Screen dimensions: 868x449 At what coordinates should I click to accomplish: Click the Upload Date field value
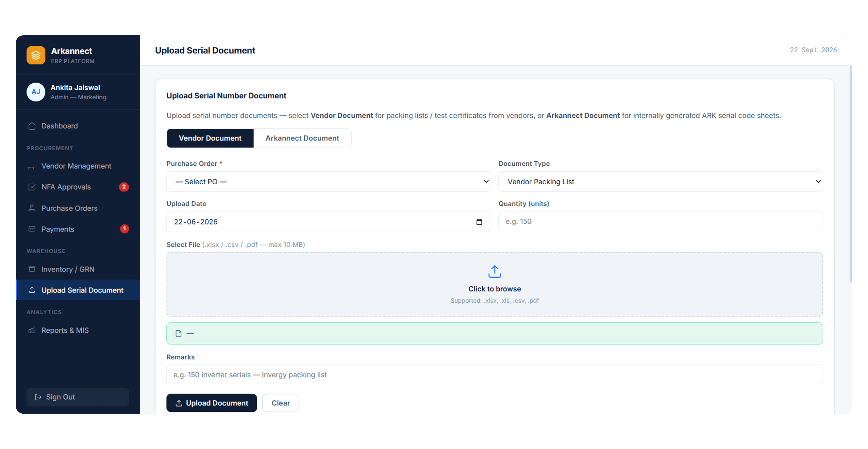[196, 222]
